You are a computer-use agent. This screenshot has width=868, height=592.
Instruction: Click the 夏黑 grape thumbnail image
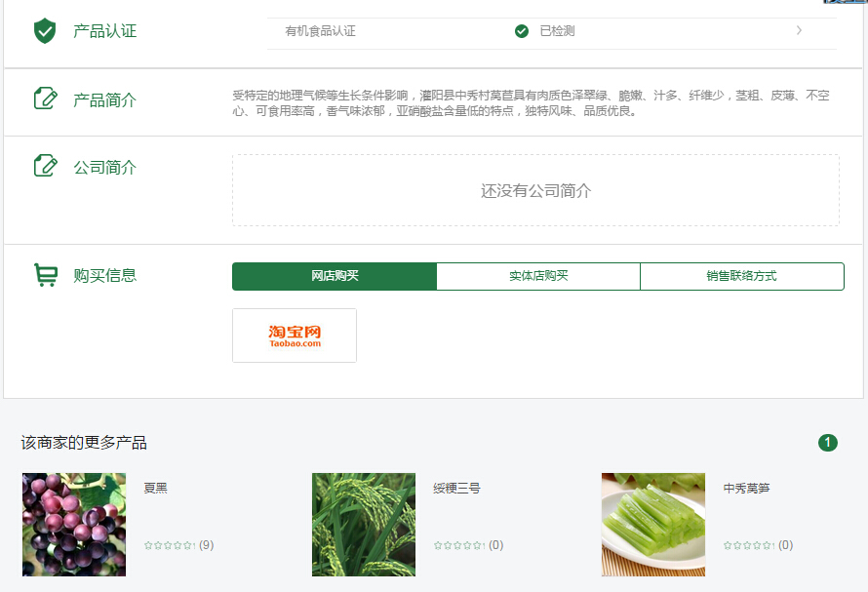[x=74, y=525]
